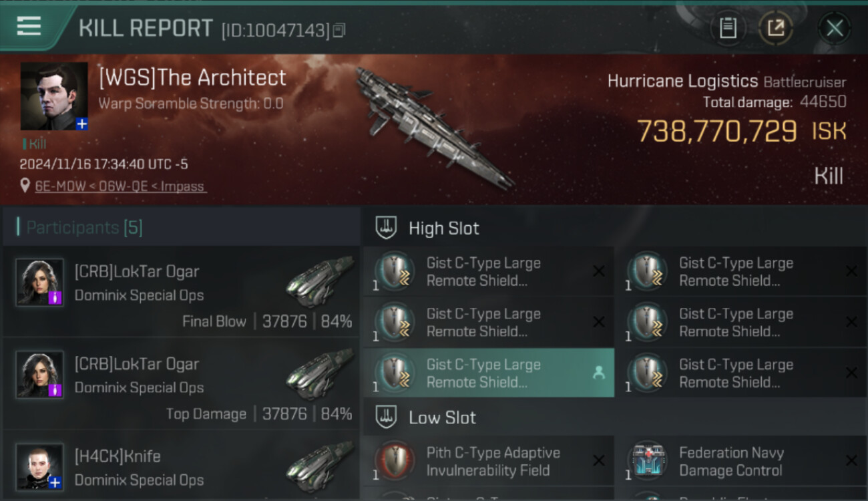The width and height of the screenshot is (868, 501).
Task: Click the person icon on highlighted module
Action: pyautogui.click(x=598, y=373)
